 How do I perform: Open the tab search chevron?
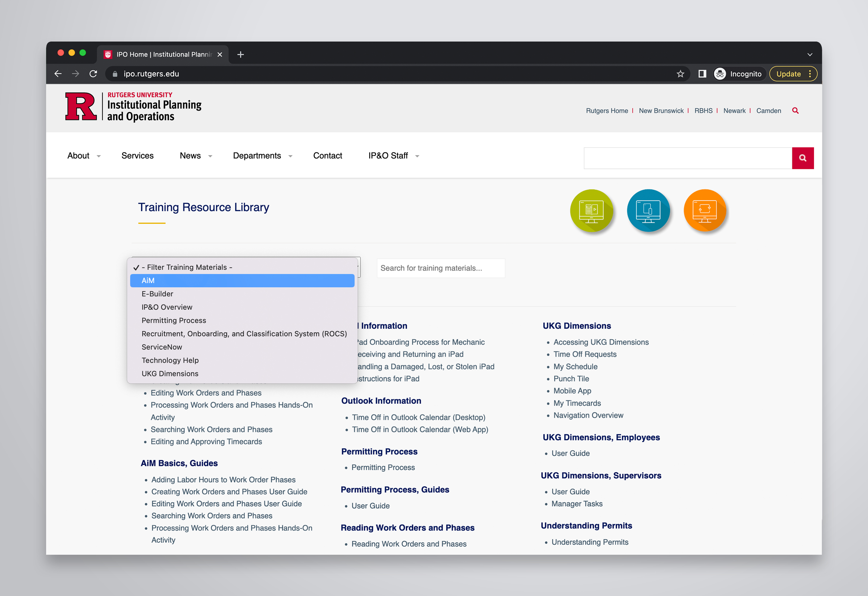tap(810, 55)
